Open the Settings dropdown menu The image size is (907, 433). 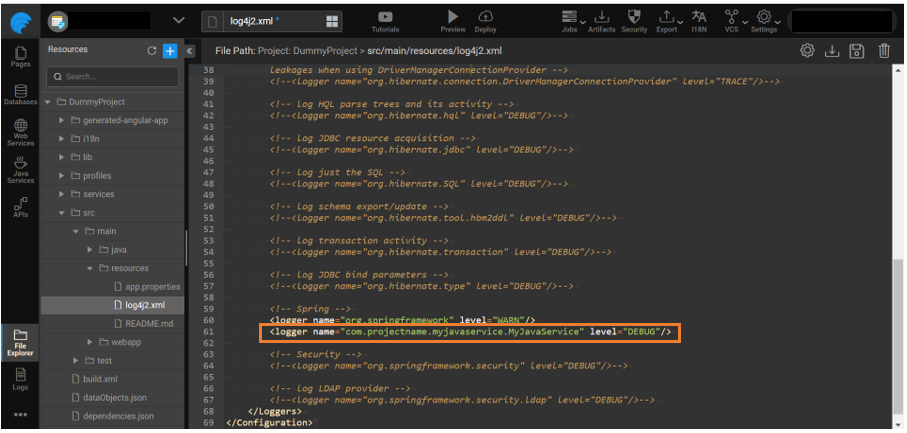pos(764,20)
